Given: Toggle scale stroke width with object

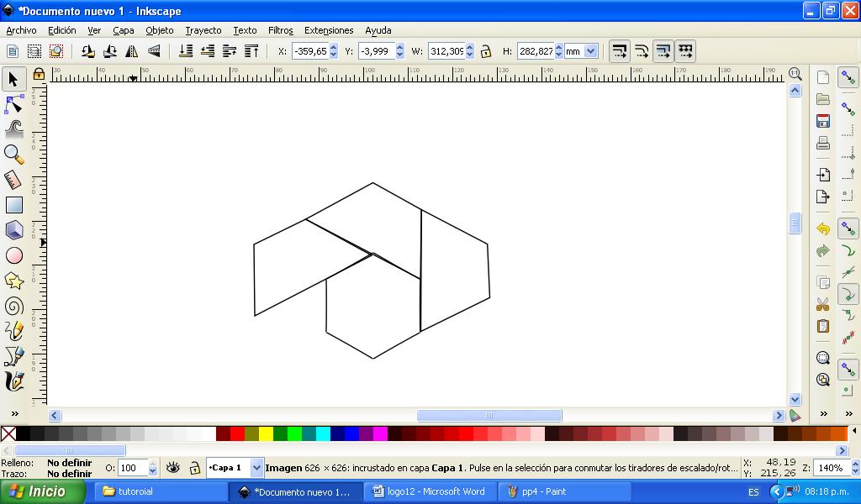Looking at the screenshot, I should click(x=620, y=51).
